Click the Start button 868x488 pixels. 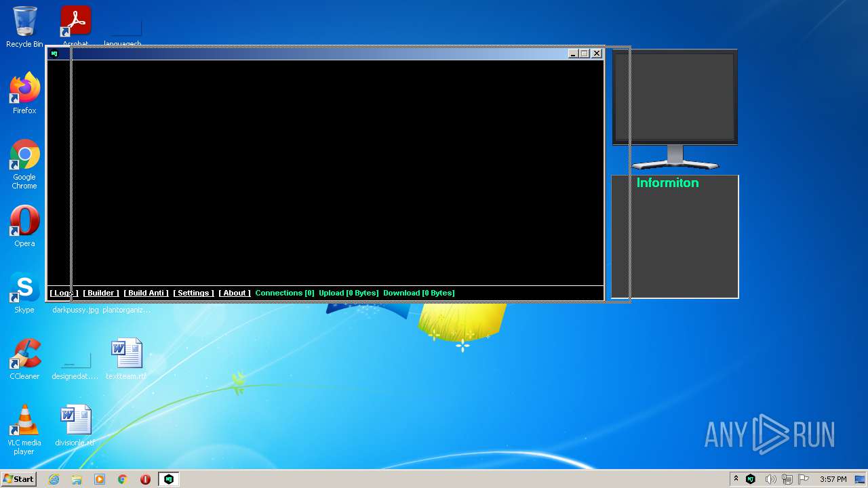(18, 479)
